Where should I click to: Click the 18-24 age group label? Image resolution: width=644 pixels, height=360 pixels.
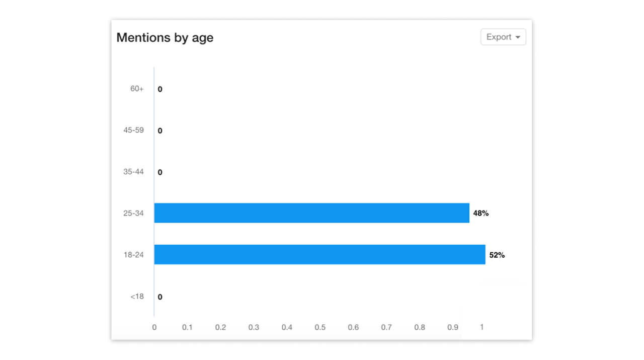[133, 255]
